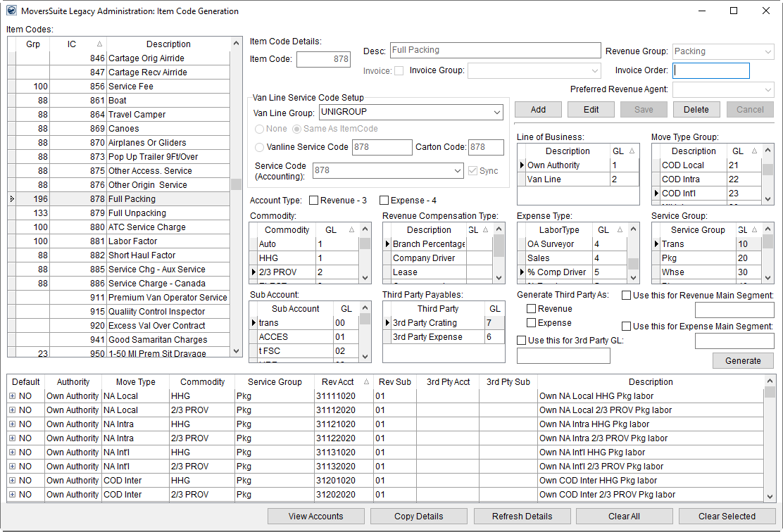Click the Invoice Order input field
783x532 pixels.
pyautogui.click(x=710, y=71)
